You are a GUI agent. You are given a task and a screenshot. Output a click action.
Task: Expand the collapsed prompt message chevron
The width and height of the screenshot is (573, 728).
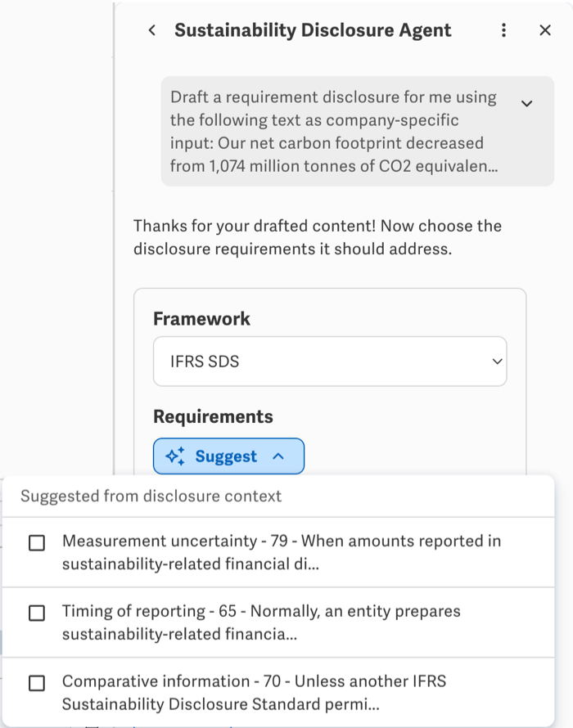click(x=526, y=104)
